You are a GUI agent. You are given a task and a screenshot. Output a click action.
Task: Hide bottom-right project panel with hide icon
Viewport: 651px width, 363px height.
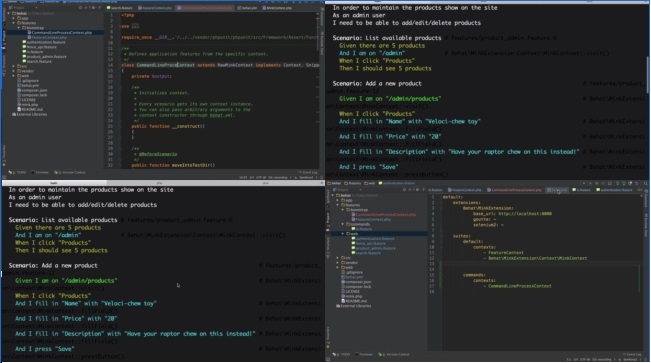pyautogui.click(x=423, y=190)
